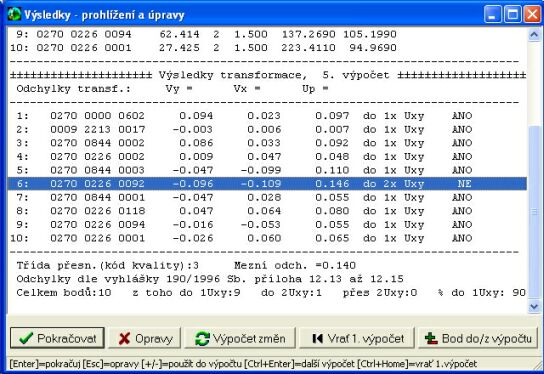Select row 8: 0270 0226 0118
Image resolution: width=544 pixels, height=374 pixels.
(x=267, y=211)
